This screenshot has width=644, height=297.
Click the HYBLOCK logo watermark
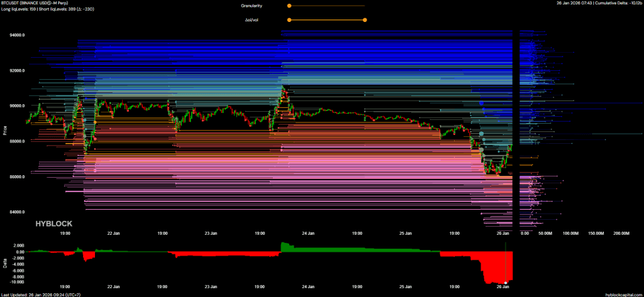[x=53, y=224]
